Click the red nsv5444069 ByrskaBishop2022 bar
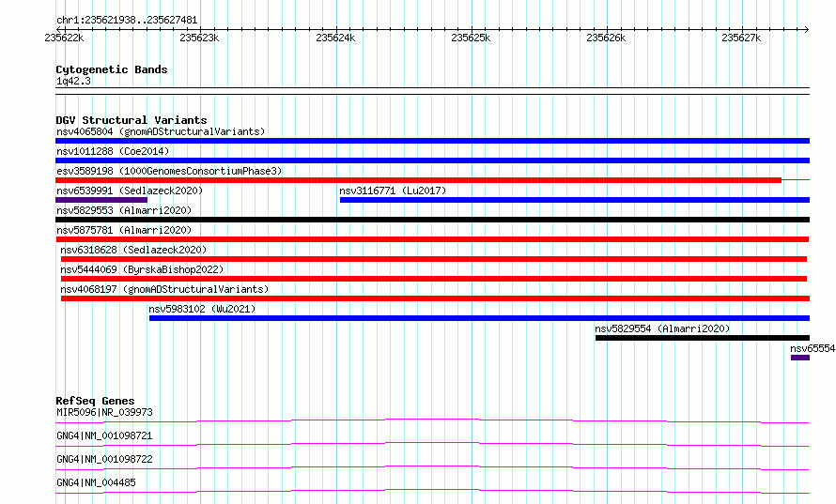The width and height of the screenshot is (836, 504). pos(434,279)
